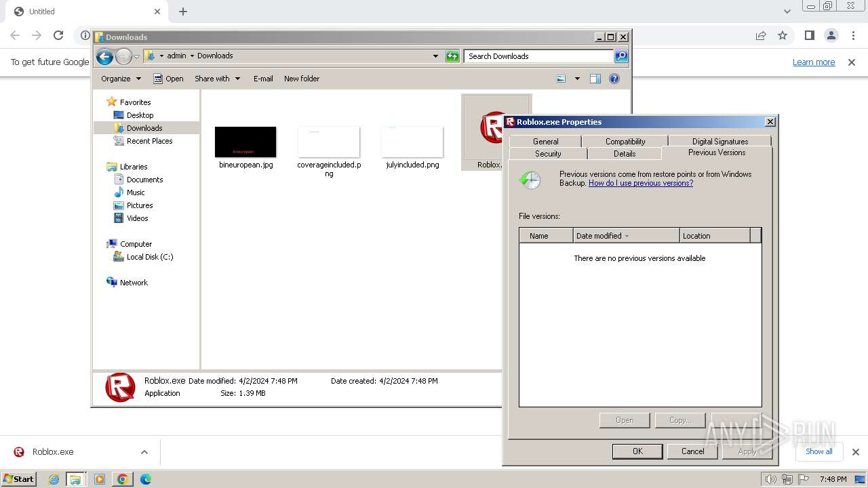
Task: Open recent pages dropdown beside Forward
Action: tap(136, 56)
